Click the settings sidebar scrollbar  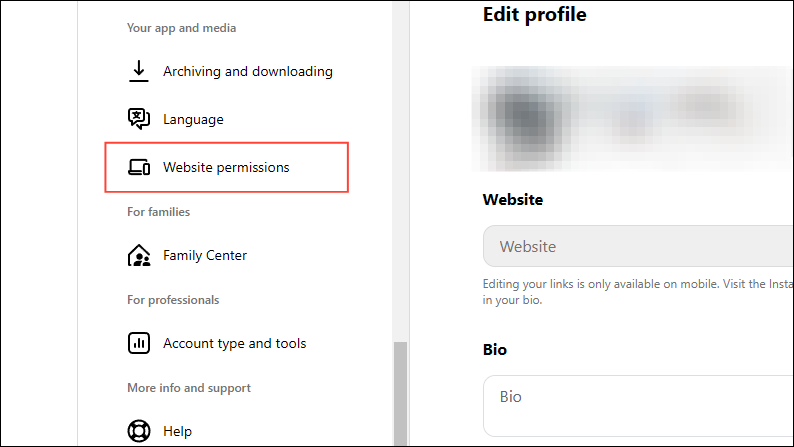400,392
